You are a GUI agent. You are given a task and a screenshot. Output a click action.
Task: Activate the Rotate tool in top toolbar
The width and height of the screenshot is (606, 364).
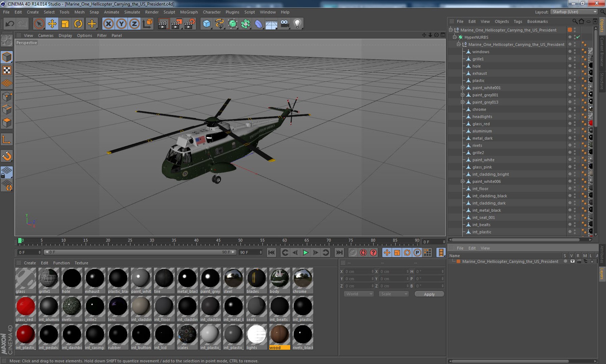point(78,24)
